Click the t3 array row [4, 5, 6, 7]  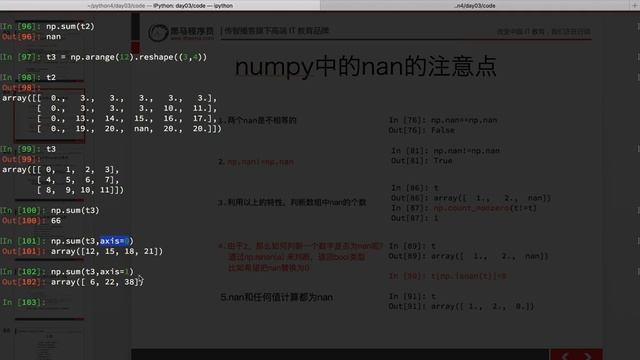coord(78,180)
